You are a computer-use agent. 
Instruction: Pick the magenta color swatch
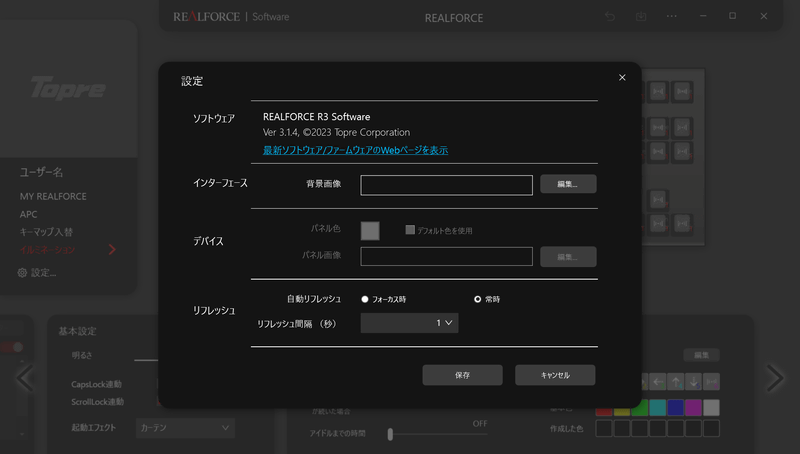693,408
